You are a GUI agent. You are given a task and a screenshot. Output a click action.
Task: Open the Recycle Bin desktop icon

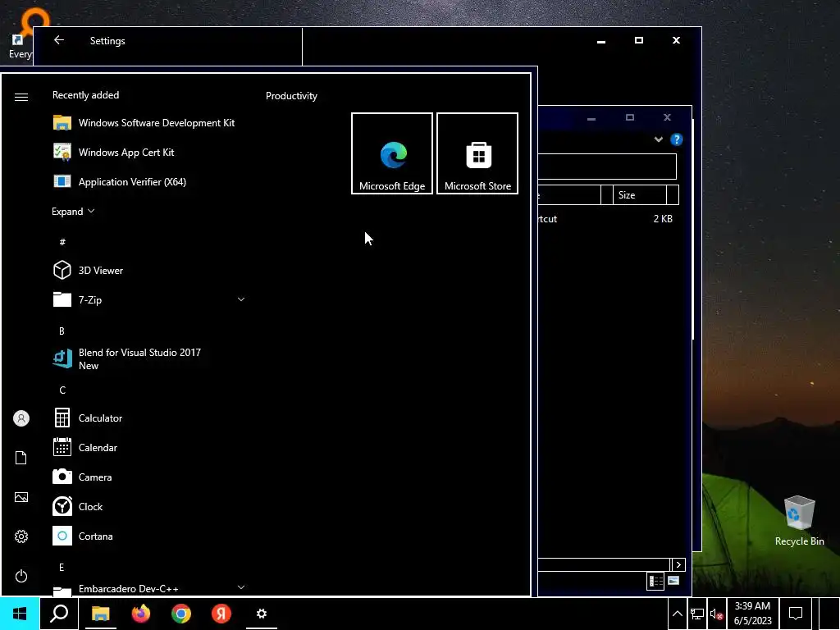click(x=799, y=521)
